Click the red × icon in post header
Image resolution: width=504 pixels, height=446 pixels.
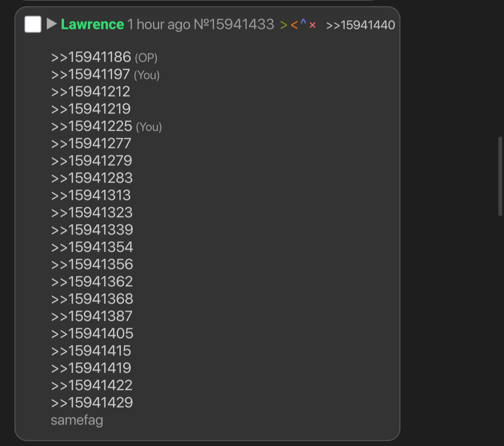(x=313, y=25)
